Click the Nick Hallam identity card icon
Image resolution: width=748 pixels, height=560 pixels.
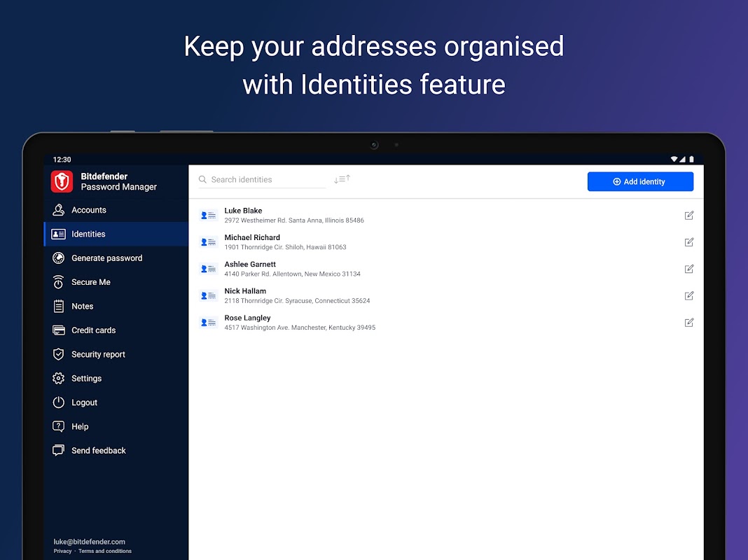pos(209,295)
